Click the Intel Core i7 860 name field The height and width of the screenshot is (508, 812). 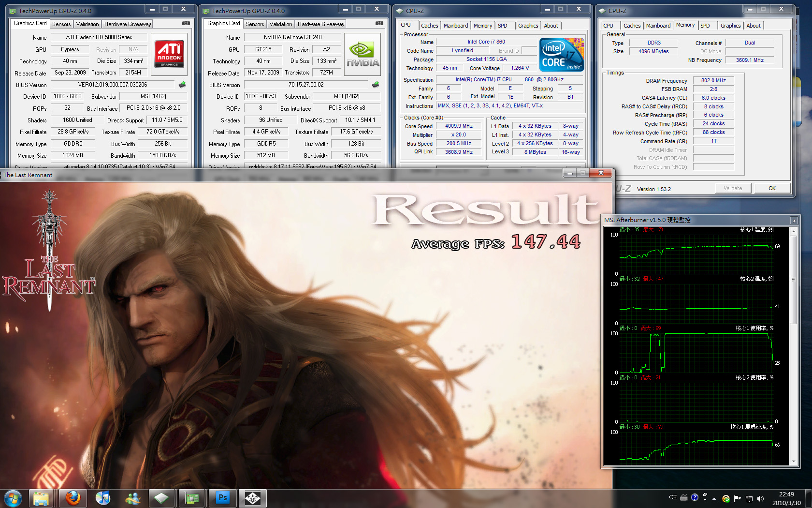(x=486, y=42)
